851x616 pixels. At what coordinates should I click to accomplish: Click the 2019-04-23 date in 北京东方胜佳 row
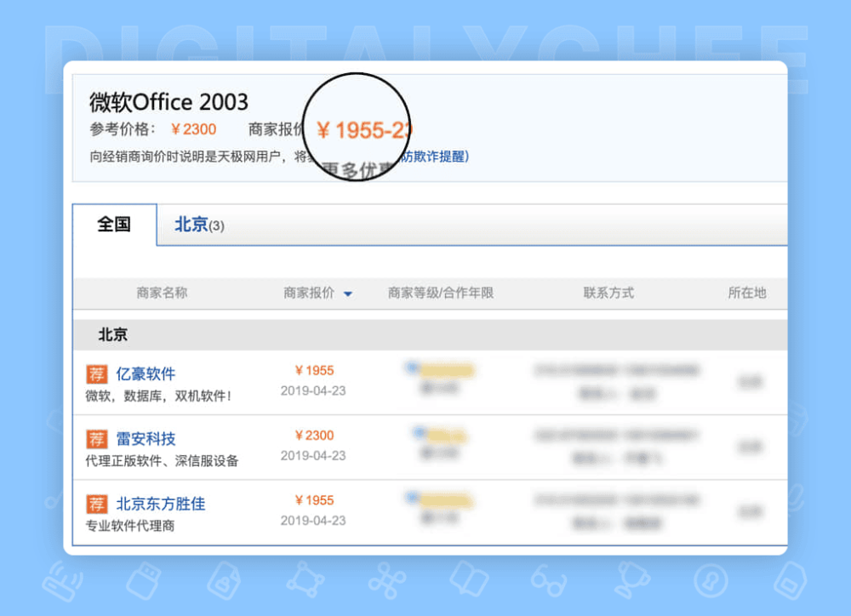pyautogui.click(x=313, y=521)
